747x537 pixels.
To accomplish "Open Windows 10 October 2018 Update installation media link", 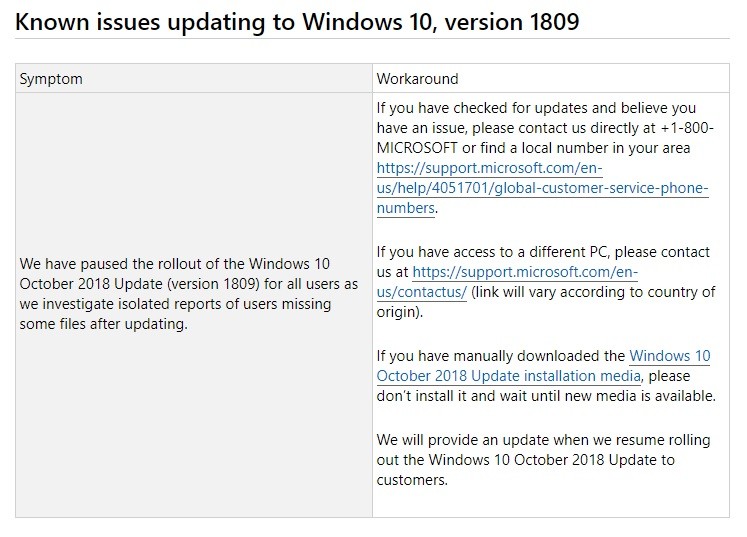I will (x=508, y=376).
